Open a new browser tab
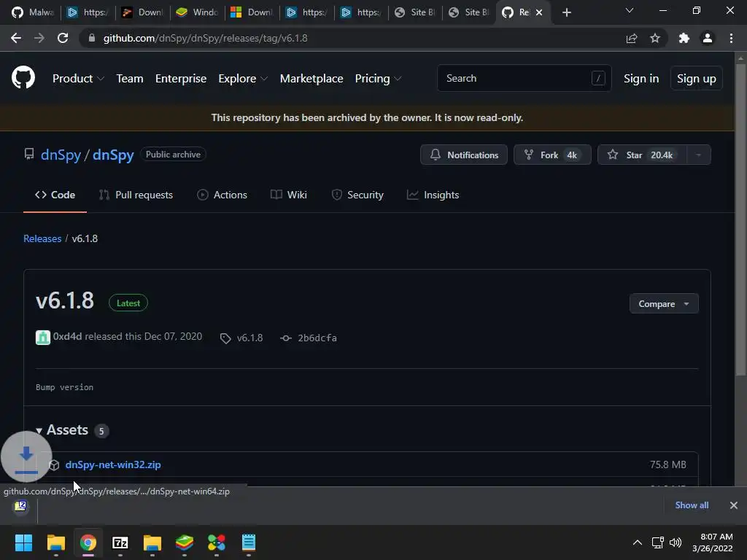747x560 pixels. click(566, 12)
